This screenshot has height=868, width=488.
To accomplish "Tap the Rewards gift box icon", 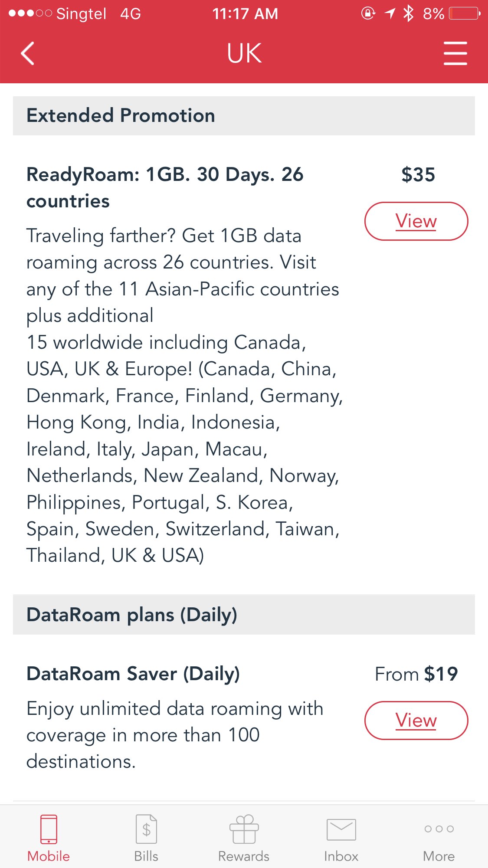I will coord(244,829).
